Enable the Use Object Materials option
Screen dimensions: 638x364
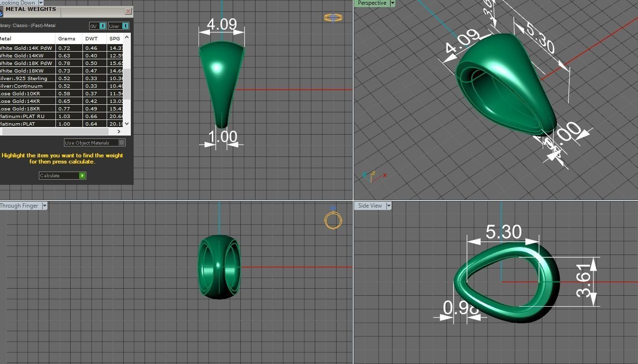click(95, 143)
